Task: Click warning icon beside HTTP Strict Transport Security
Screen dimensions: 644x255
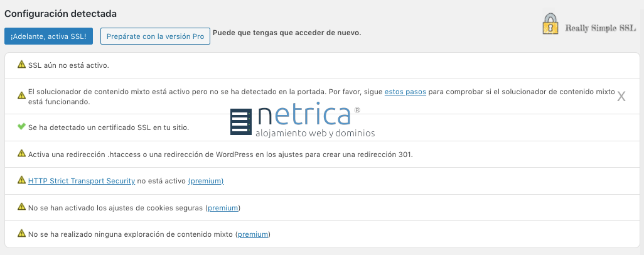Action: tap(21, 181)
